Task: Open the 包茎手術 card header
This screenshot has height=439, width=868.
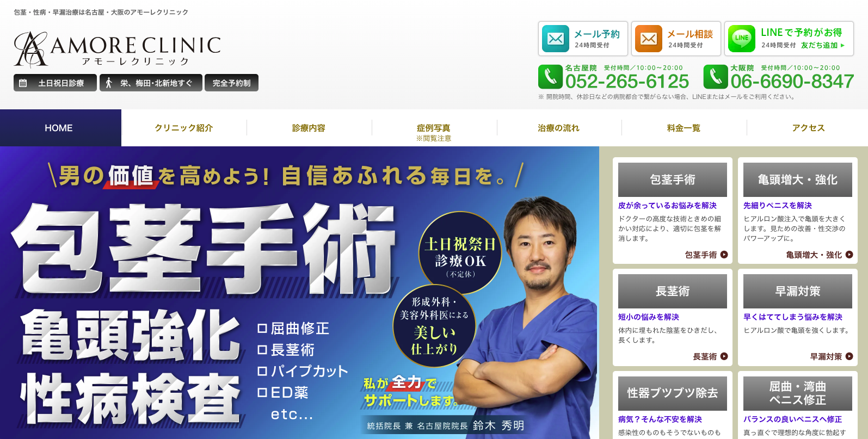Action: click(673, 180)
